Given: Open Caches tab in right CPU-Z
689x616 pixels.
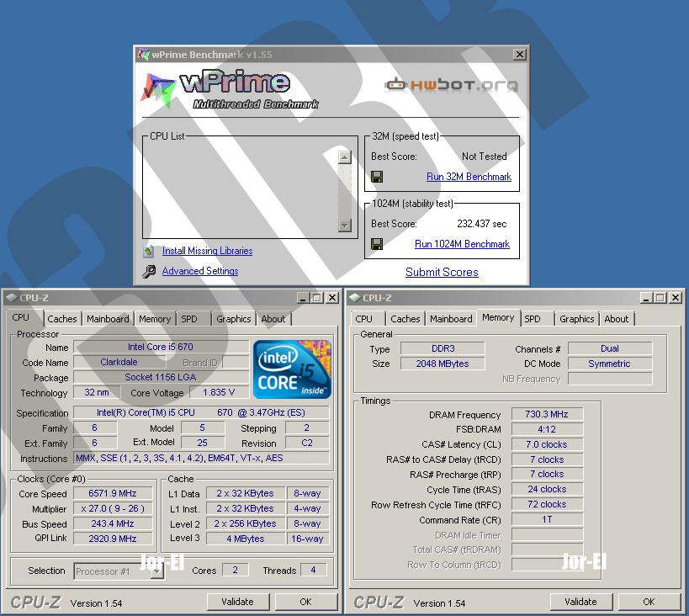Looking at the screenshot, I should (x=405, y=319).
